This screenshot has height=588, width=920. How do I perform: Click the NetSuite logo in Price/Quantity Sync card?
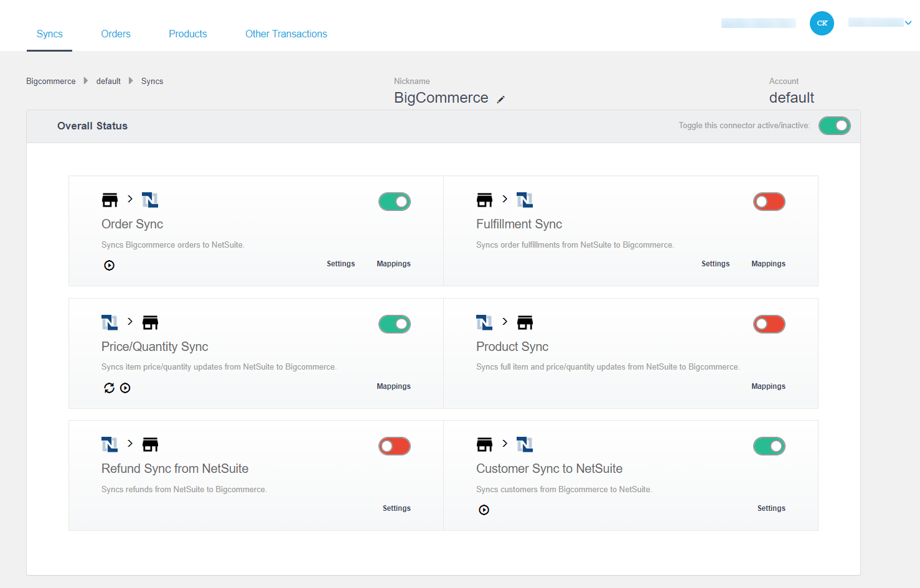(x=110, y=322)
